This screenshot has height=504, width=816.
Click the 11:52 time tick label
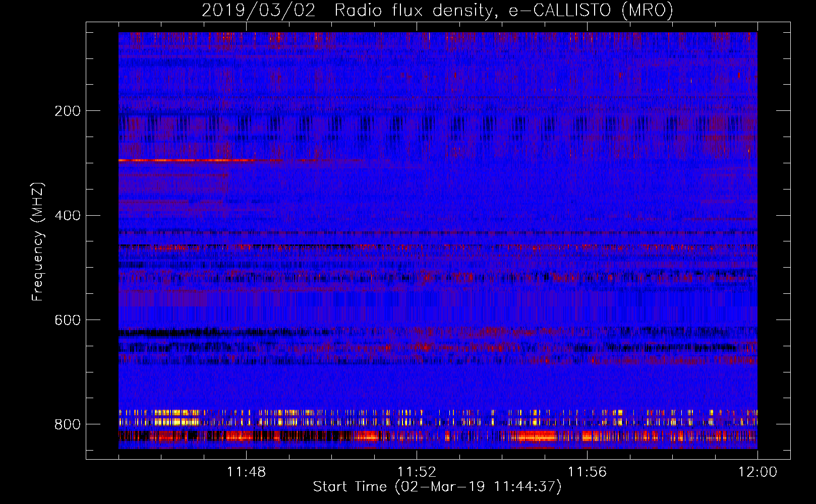pos(417,472)
